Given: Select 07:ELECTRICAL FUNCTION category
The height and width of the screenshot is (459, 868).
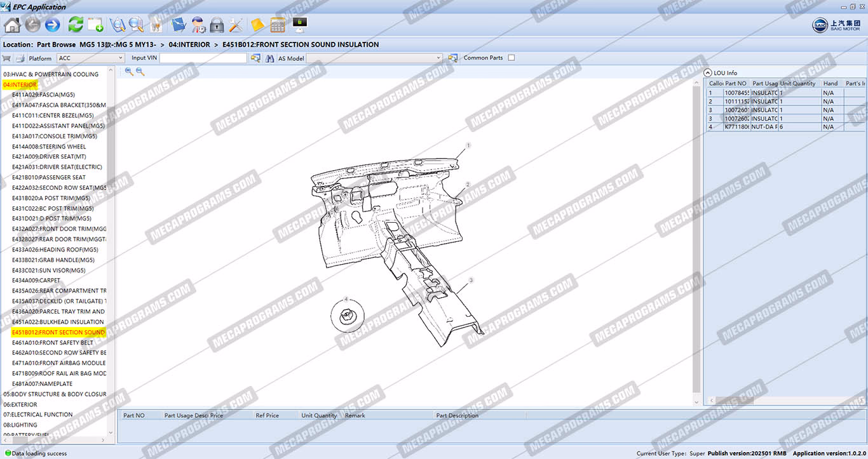Looking at the screenshot, I should pos(38,415).
